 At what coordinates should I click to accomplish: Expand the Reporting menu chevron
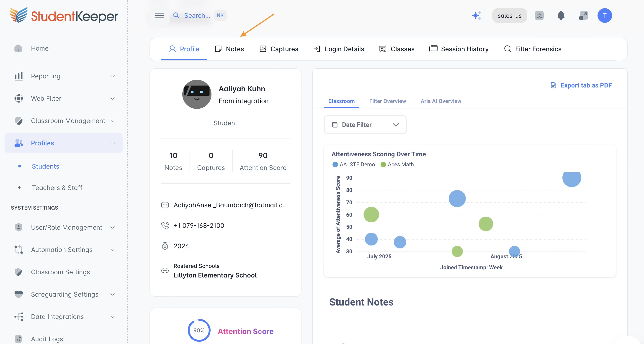click(113, 76)
